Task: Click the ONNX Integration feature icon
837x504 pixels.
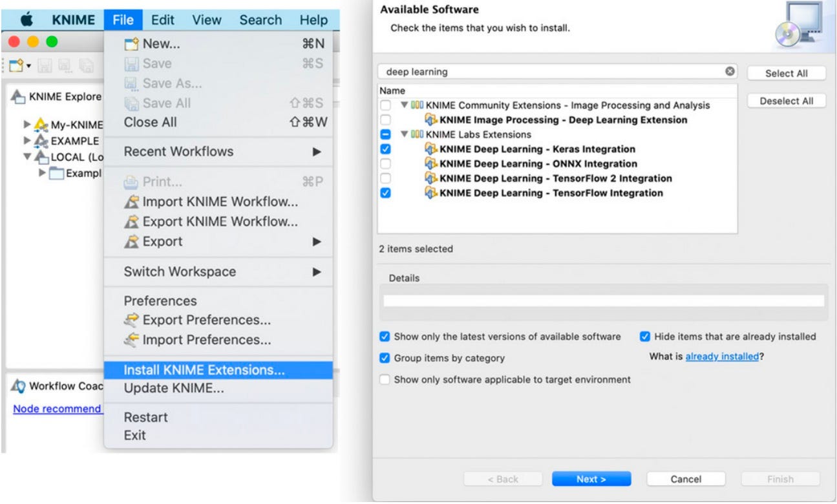Action: click(431, 164)
